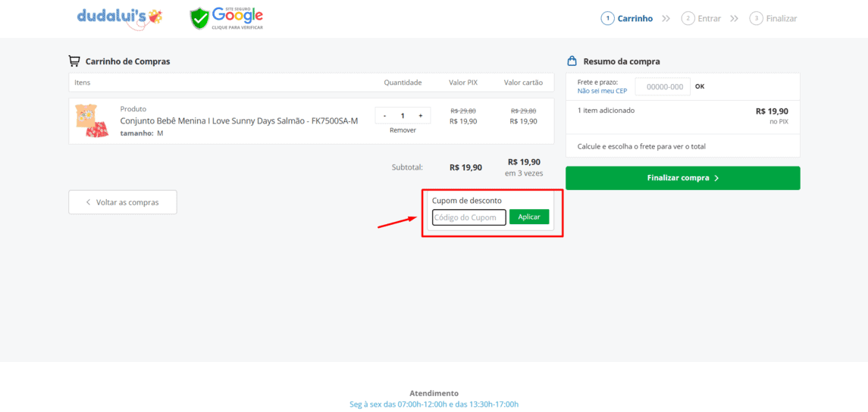The height and width of the screenshot is (412, 868).
Task: Click the green Finalizar compra button
Action: (682, 178)
